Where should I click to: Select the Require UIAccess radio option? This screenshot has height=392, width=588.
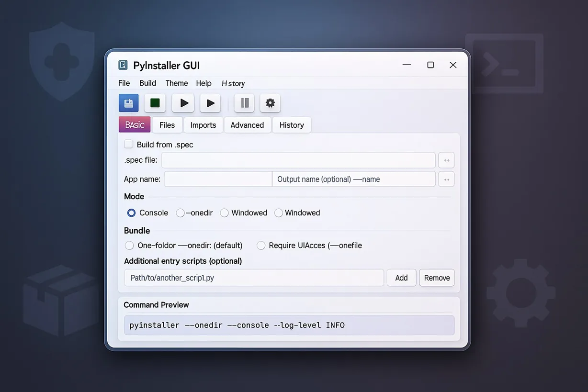tap(261, 246)
